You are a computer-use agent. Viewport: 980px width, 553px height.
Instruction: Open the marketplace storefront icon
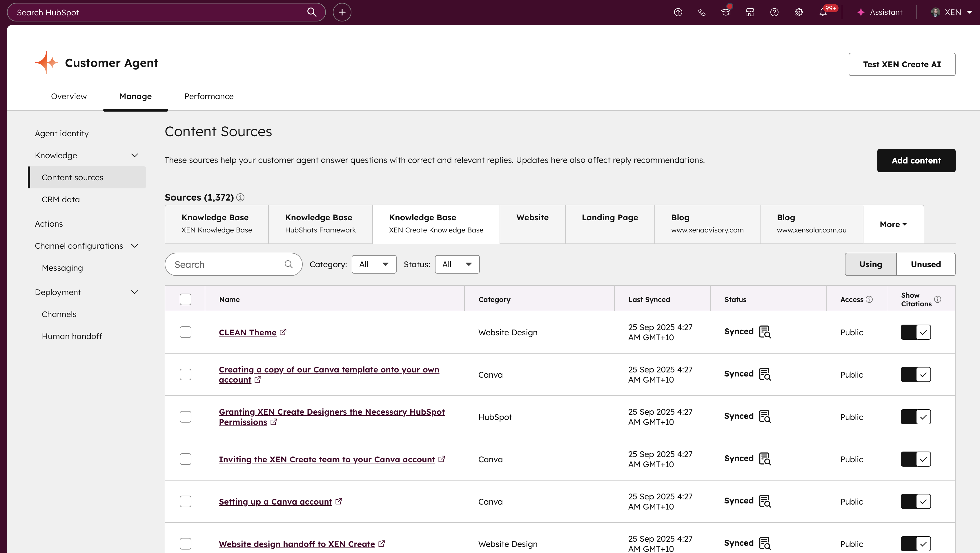[x=750, y=12]
